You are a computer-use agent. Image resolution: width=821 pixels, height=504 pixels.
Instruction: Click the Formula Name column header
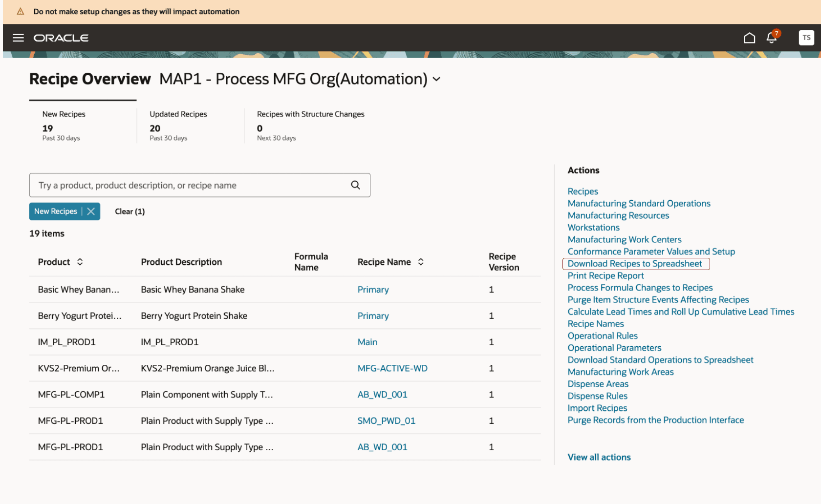pyautogui.click(x=311, y=262)
